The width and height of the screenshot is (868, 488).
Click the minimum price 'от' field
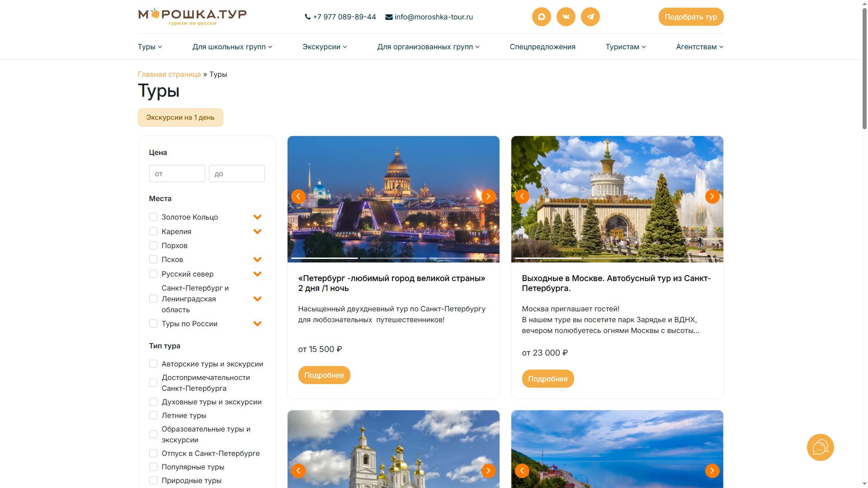177,174
